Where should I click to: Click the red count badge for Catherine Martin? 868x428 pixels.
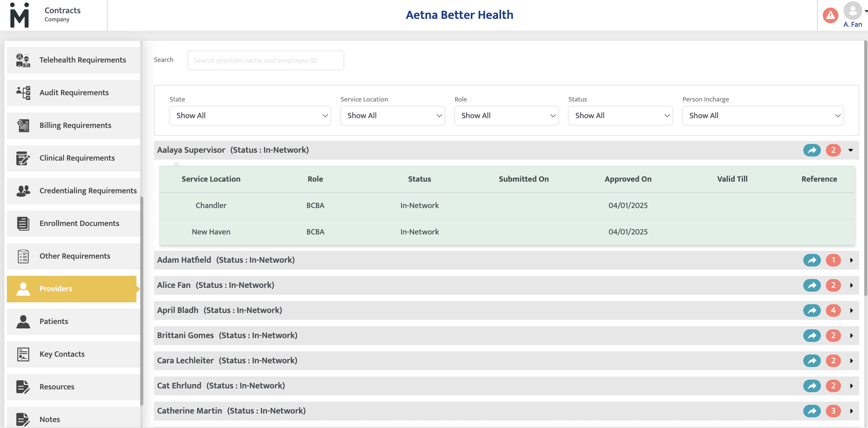click(x=833, y=411)
